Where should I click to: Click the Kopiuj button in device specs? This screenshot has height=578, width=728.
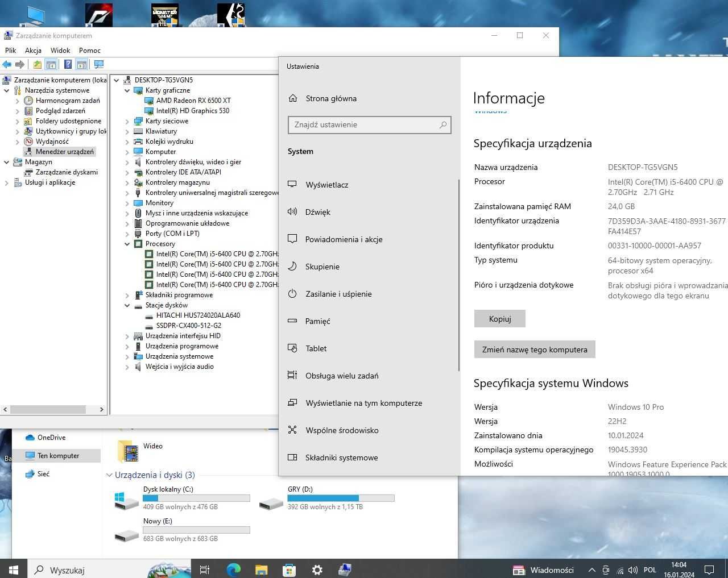(500, 319)
